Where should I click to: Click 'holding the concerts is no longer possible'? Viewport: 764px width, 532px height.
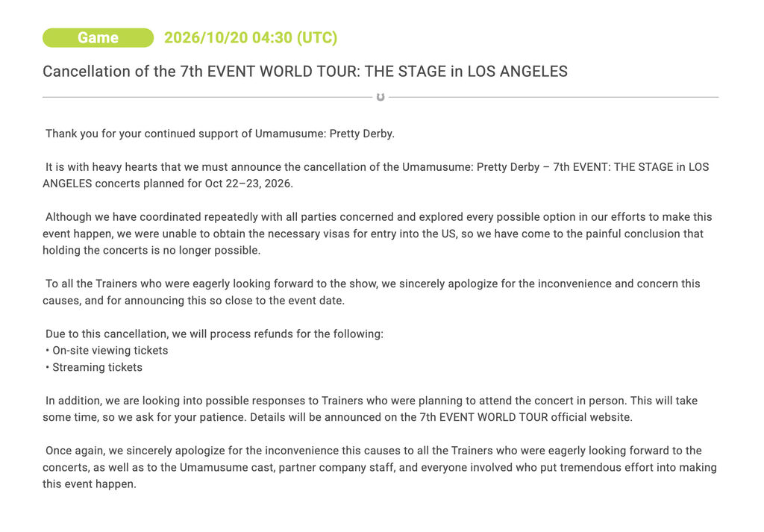[151, 250]
